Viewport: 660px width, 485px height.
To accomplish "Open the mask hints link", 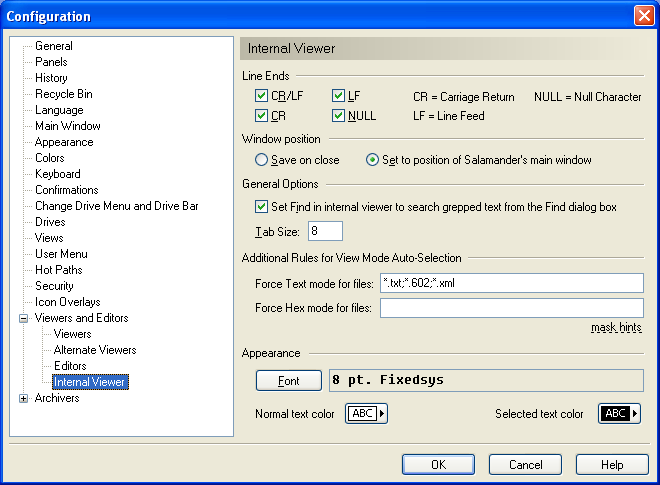I will (x=616, y=328).
